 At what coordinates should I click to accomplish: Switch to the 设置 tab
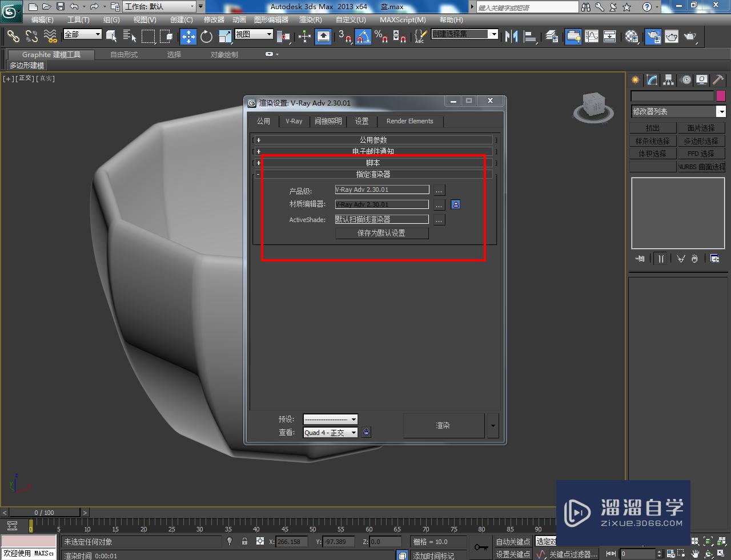point(362,121)
